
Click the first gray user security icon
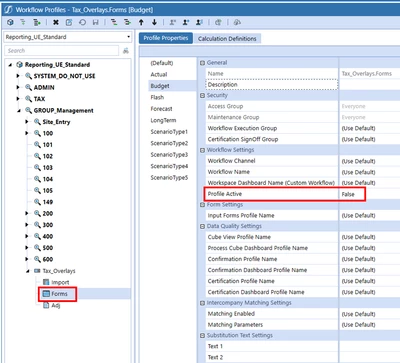[173, 22]
